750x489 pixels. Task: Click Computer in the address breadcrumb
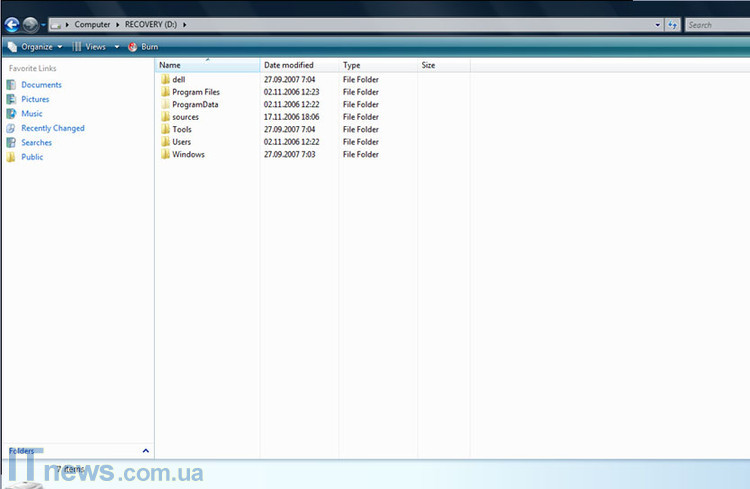pos(92,24)
